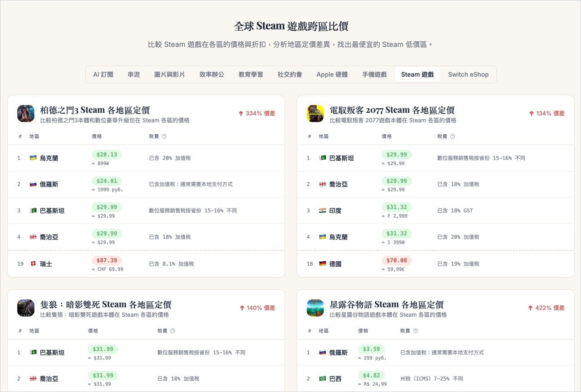This screenshot has height=392, width=581.
Task: Click Ukraine flag in 柏德之門3 card
Action: pos(33,158)
